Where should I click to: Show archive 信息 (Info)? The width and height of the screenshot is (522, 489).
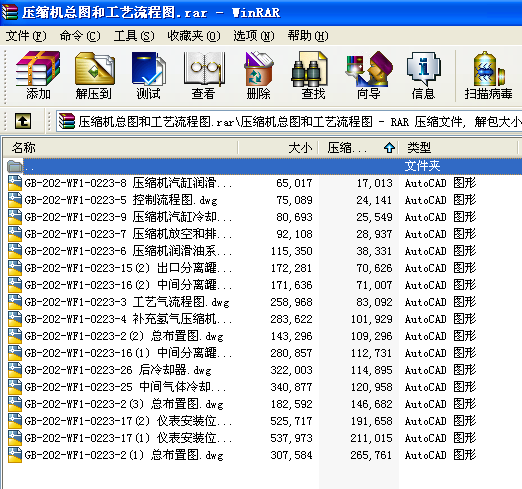[423, 75]
